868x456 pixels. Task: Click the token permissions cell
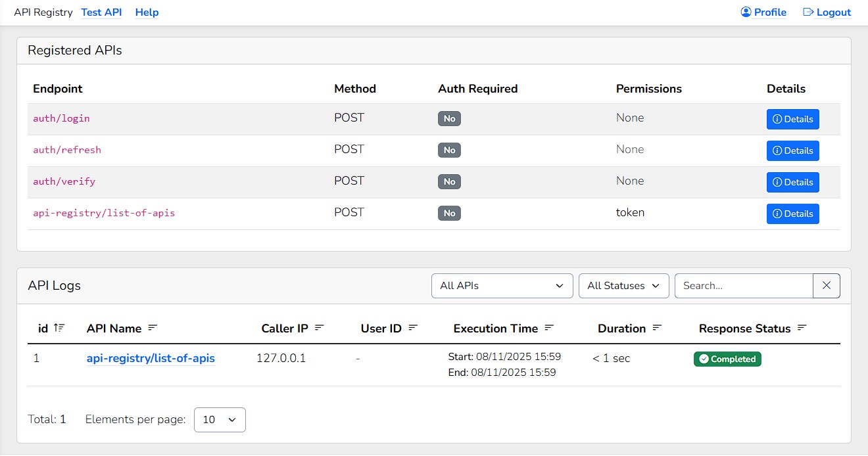coord(630,213)
